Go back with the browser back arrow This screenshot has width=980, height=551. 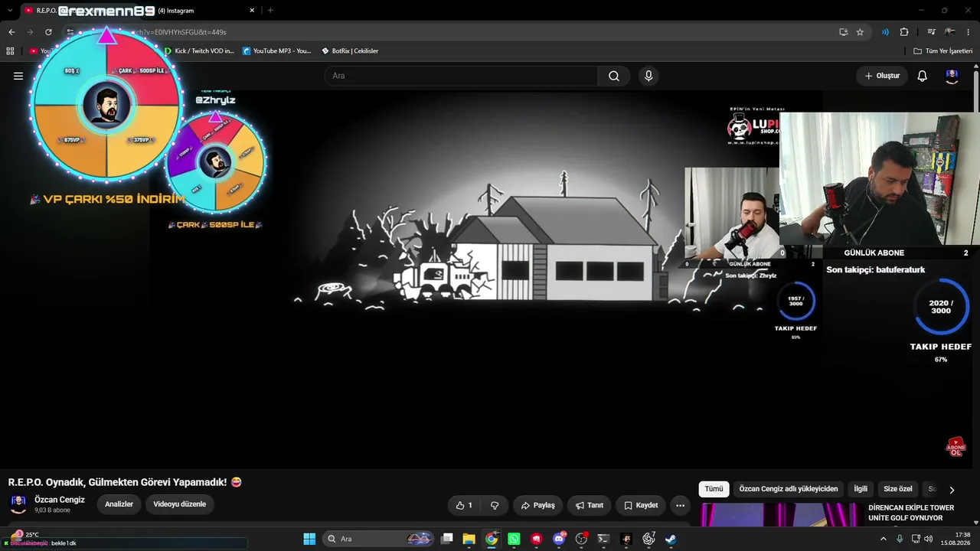tap(11, 32)
